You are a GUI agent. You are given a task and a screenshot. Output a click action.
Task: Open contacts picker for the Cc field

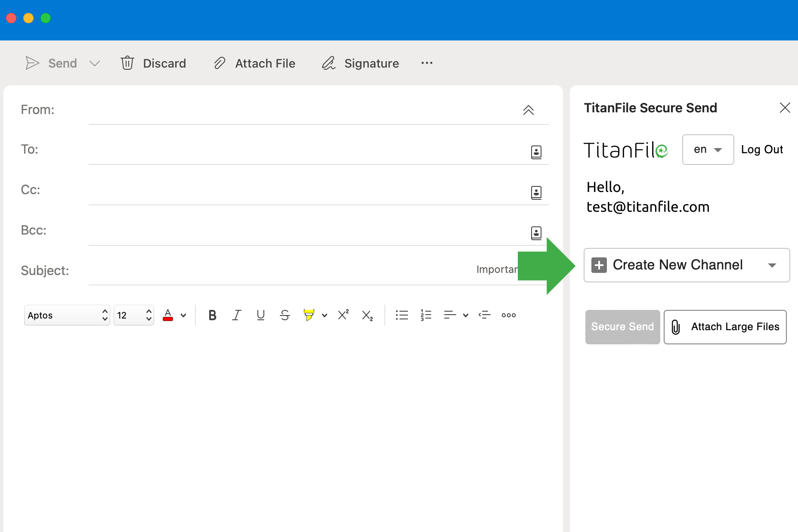point(536,192)
